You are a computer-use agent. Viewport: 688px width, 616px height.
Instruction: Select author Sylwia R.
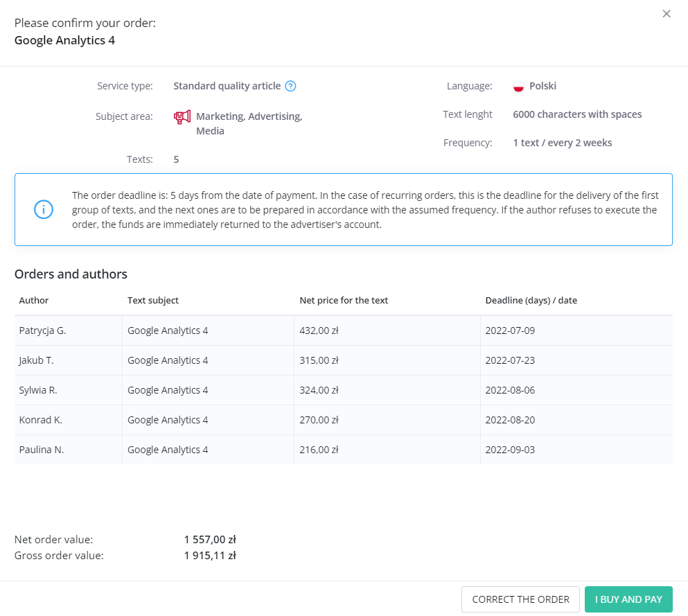pyautogui.click(x=38, y=391)
